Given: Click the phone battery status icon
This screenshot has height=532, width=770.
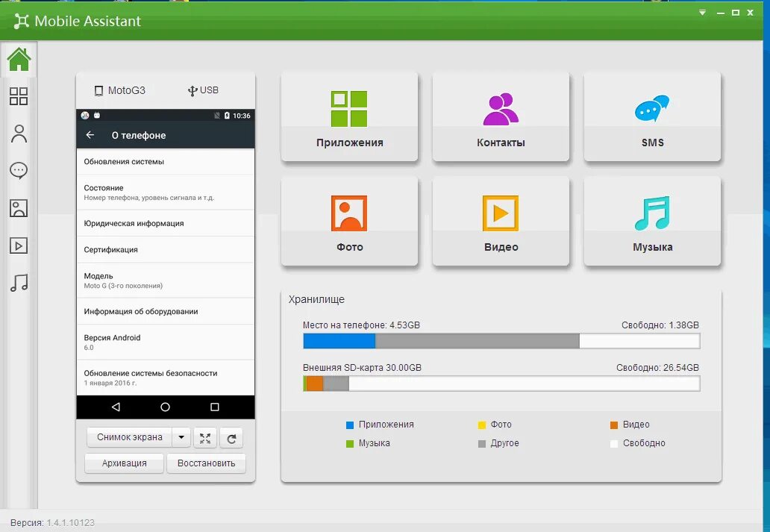Looking at the screenshot, I should click(x=227, y=116).
